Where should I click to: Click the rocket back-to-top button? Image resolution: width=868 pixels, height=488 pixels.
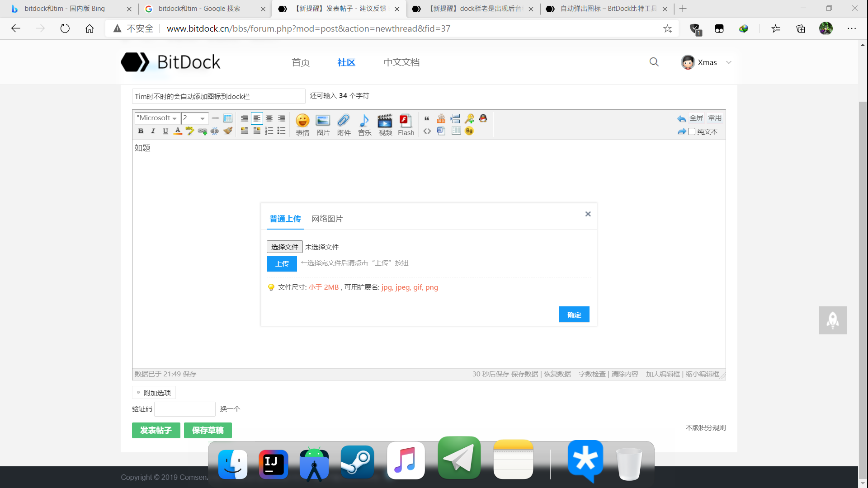tap(833, 320)
